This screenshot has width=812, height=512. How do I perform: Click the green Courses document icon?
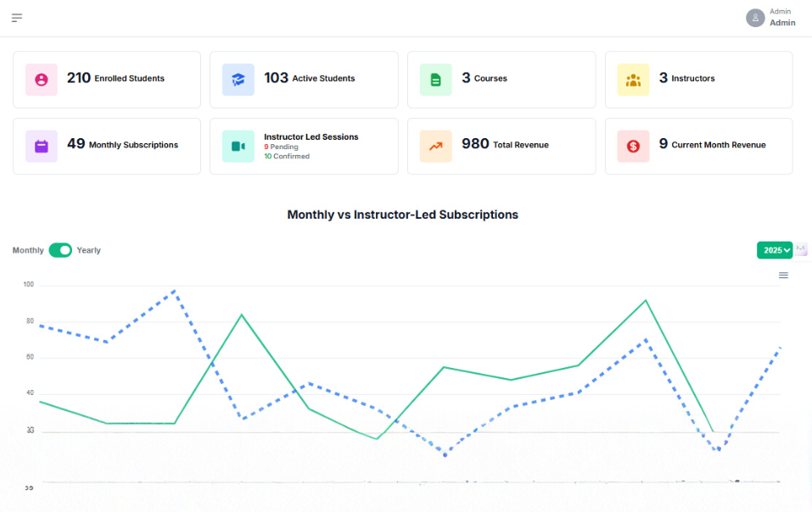point(435,80)
